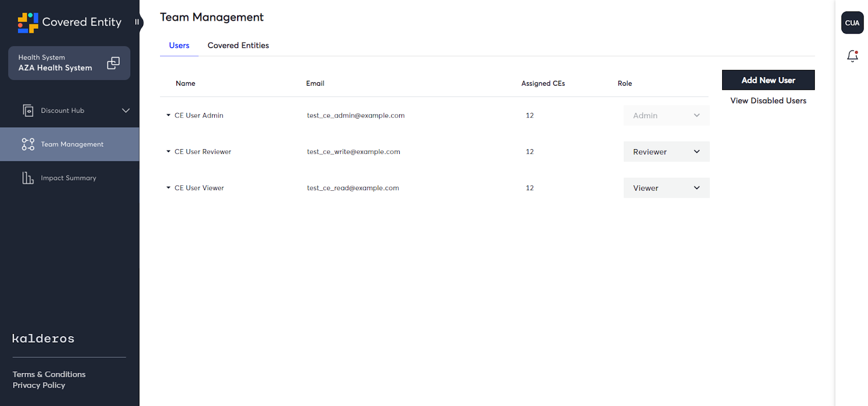
Task: Click the kalderos logo
Action: coord(43,339)
